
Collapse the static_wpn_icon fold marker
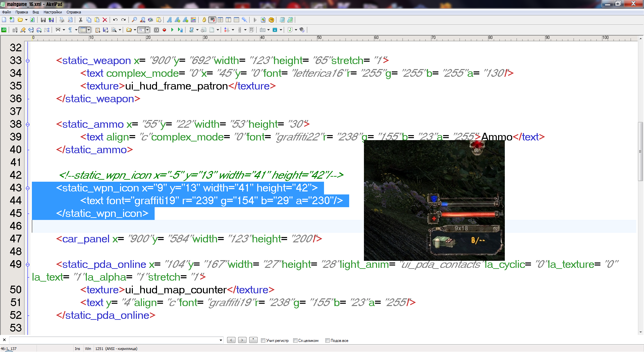[x=28, y=188]
